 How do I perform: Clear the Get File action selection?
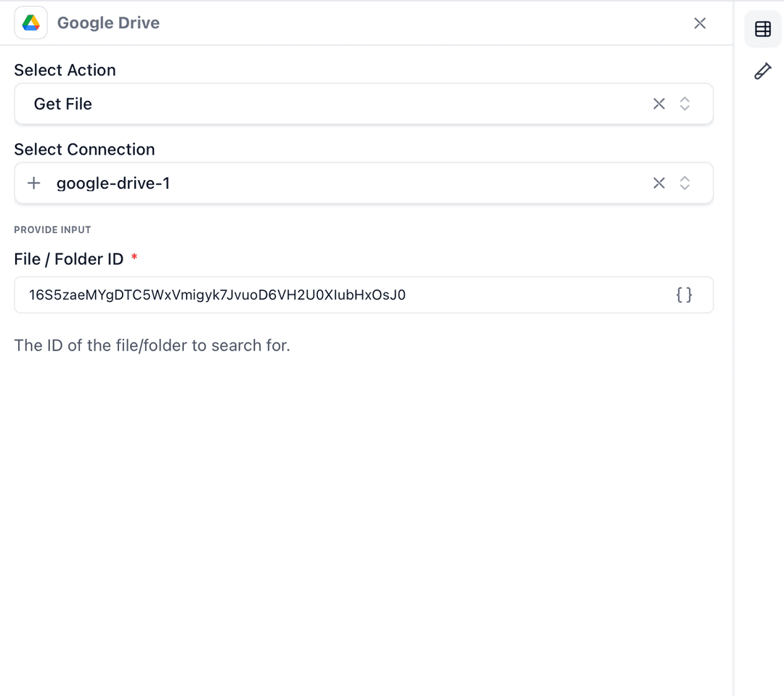coord(658,104)
